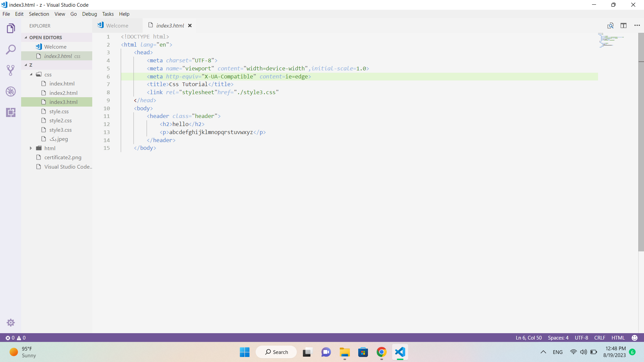The width and height of the screenshot is (644, 362).
Task: Select the Welcome tab
Action: tap(117, 25)
